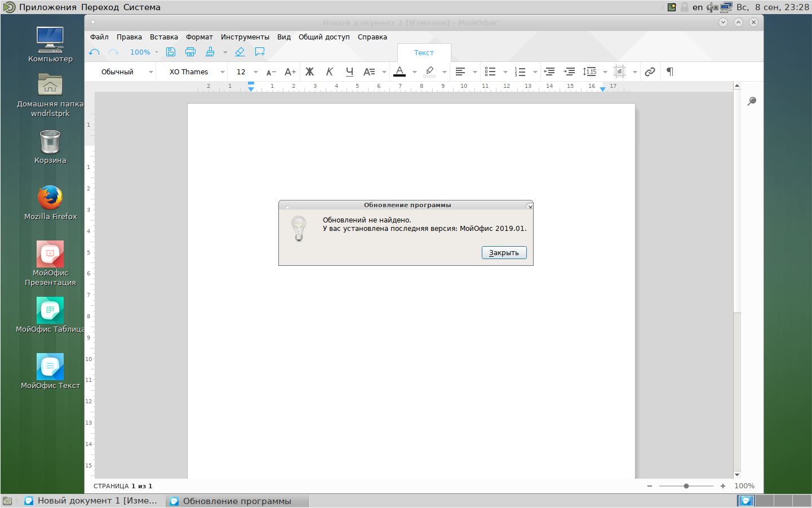Expand the bulleted list dropdown arrow
Screen dimensions: 812x508
(x=505, y=72)
